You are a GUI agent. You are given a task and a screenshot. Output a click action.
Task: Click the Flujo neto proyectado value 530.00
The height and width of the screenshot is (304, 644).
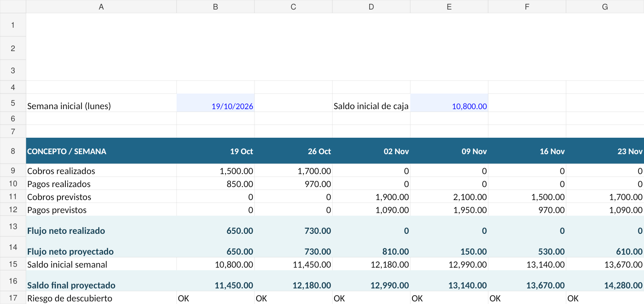pyautogui.click(x=527, y=247)
